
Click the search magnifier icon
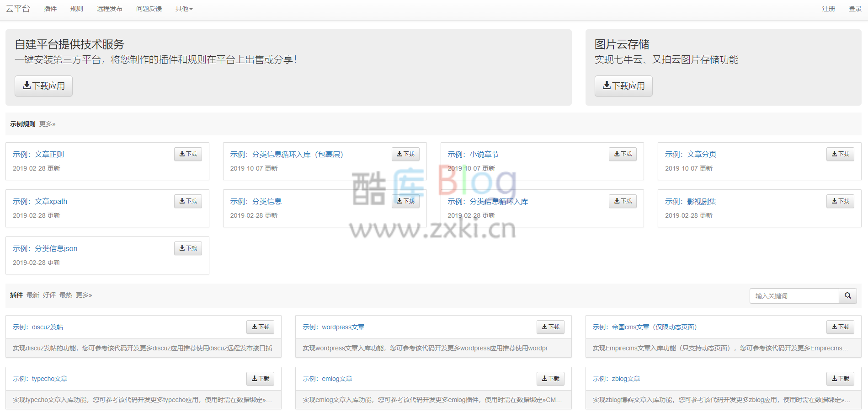click(x=848, y=296)
